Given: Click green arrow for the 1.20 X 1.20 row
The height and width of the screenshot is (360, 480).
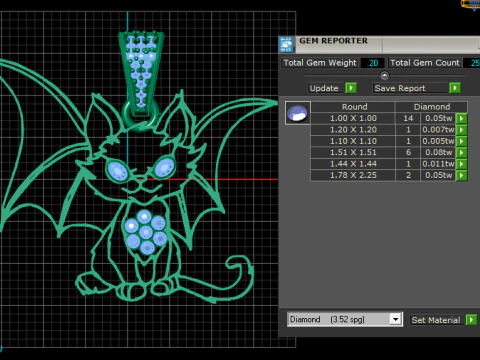Looking at the screenshot, I should tap(462, 130).
